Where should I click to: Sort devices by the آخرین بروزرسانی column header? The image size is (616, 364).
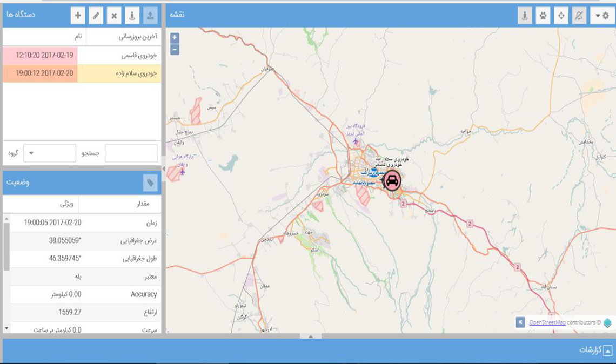pos(123,37)
